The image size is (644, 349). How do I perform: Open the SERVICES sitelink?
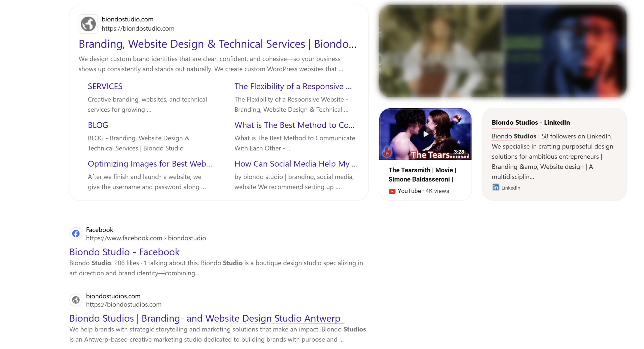[105, 86]
